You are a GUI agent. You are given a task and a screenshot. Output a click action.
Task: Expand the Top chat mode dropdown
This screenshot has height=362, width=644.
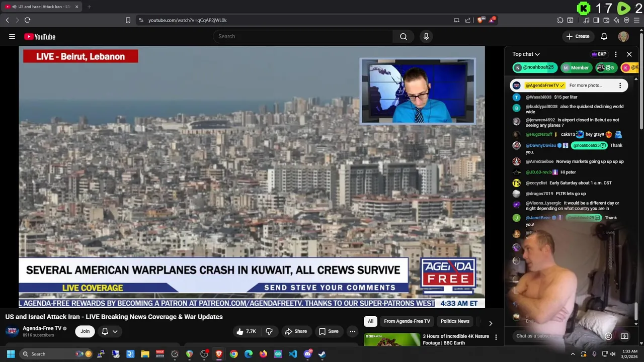(526, 54)
